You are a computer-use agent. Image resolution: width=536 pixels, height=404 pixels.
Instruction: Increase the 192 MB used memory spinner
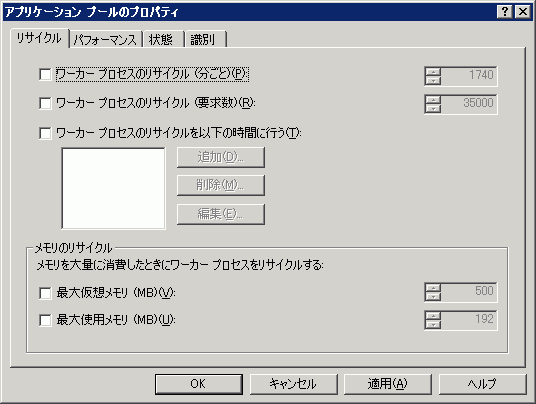433,316
